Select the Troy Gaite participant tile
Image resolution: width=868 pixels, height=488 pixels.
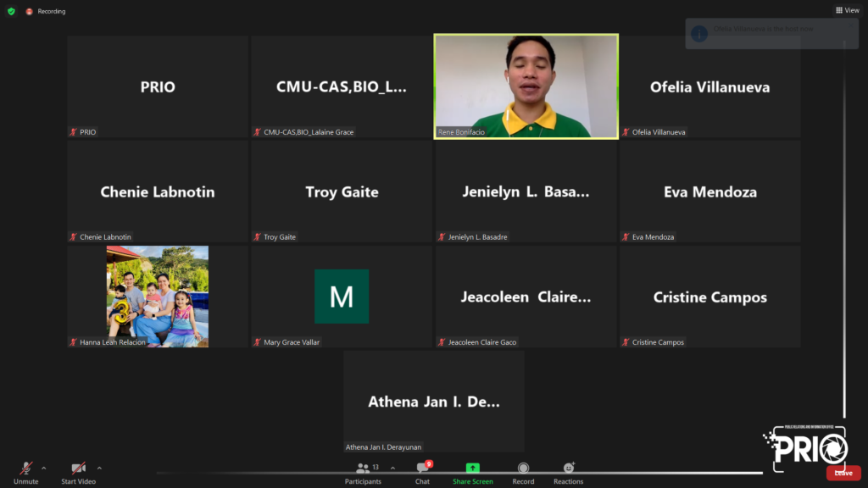tap(342, 191)
